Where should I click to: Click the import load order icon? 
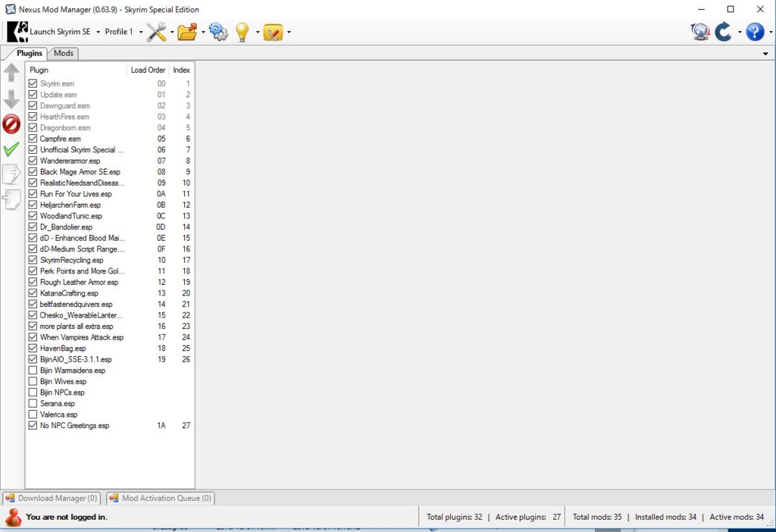tap(11, 199)
